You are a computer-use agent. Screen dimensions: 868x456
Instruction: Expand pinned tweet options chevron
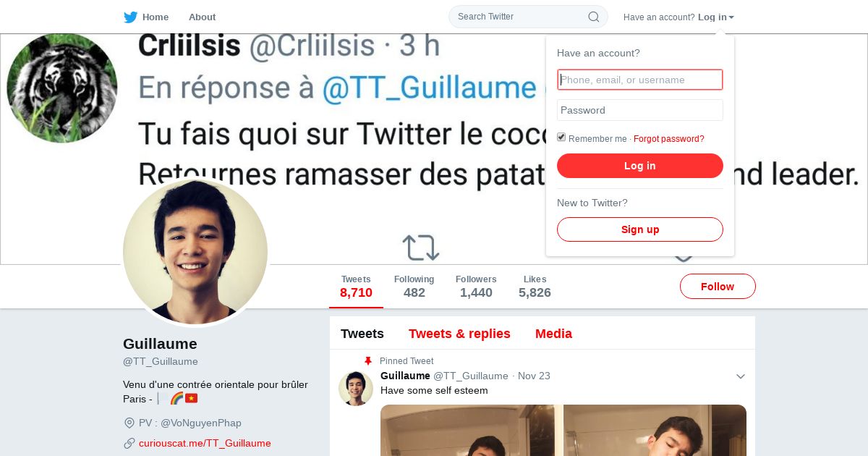741,376
